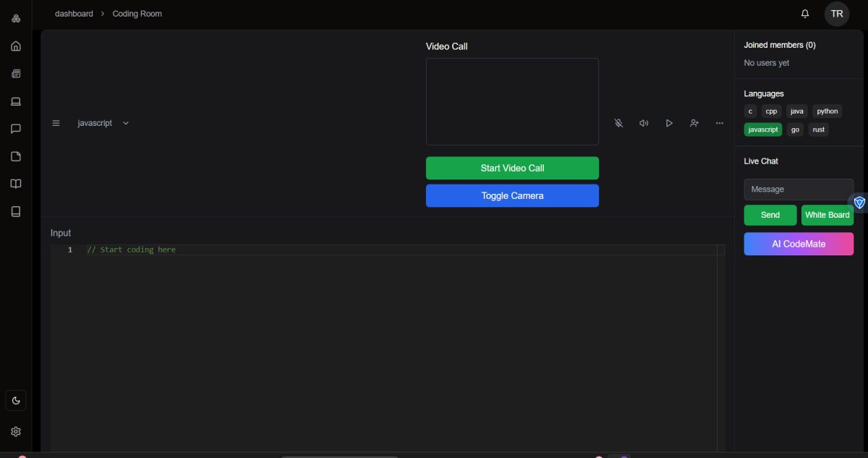Open the chat bubble icon in sidebar
Viewport: 868px width, 458px height.
tap(16, 129)
